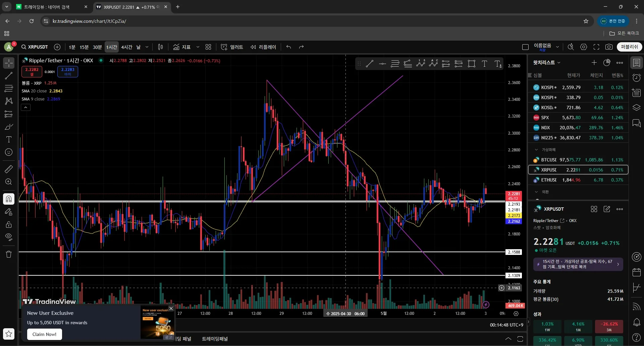Undo the last chart action
This screenshot has width=644, height=346.
pyautogui.click(x=288, y=47)
